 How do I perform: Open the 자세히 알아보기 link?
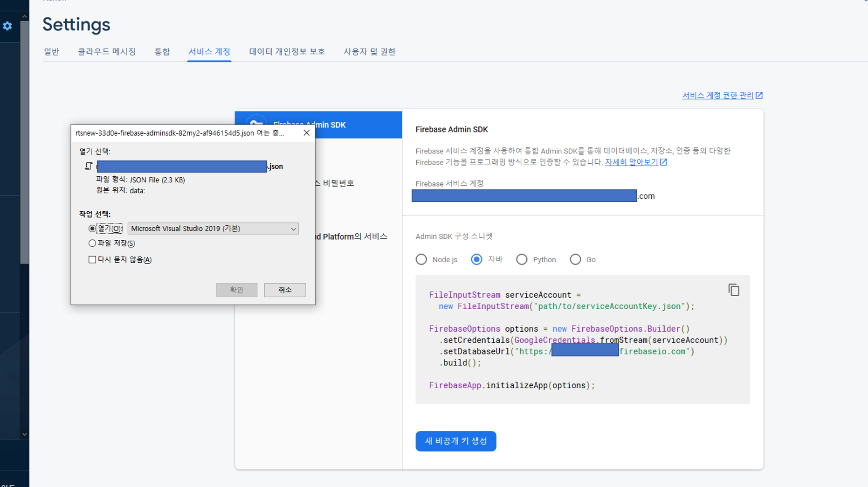[x=631, y=162]
